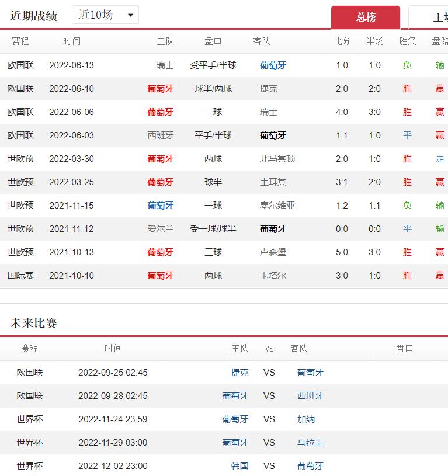
Task: Click the half-time score 3:0 for 2022-06-06
Action: point(374,112)
